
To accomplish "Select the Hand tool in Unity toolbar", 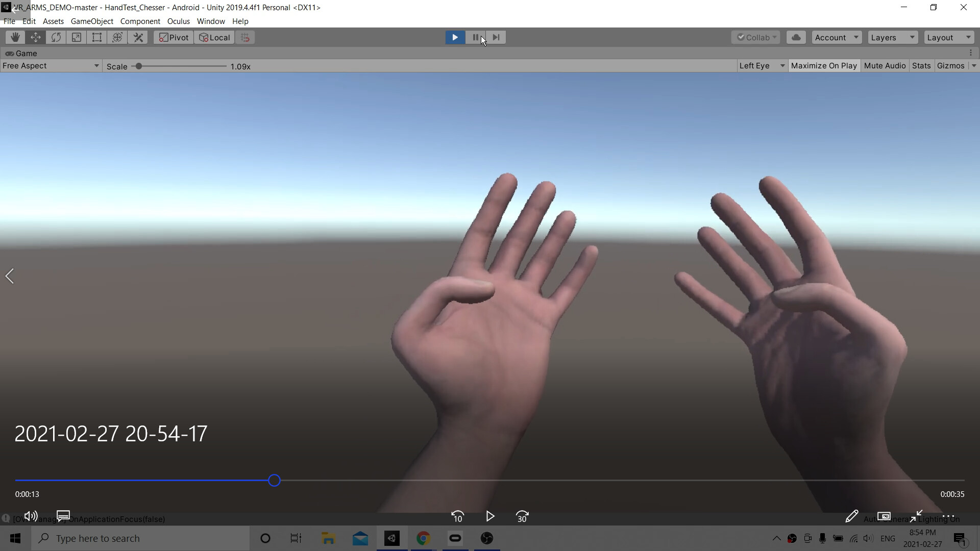I will (x=15, y=37).
